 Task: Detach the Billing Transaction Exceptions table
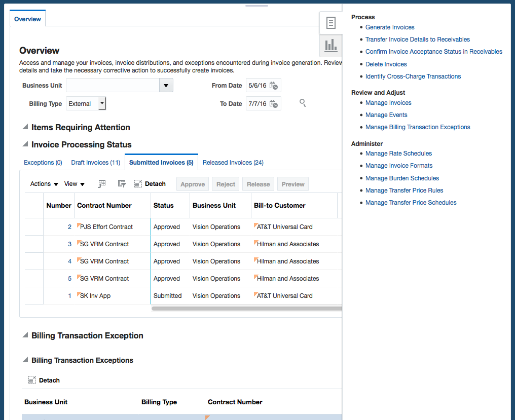tap(44, 380)
